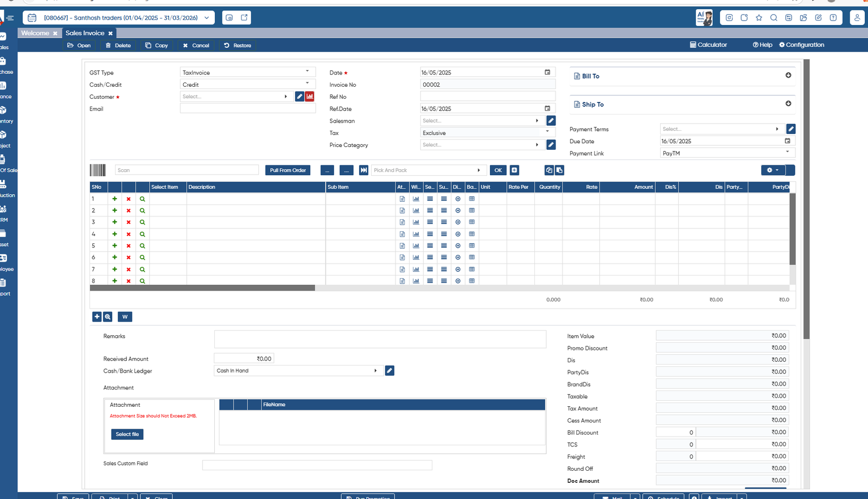Click green plus icon in row 1
The width and height of the screenshot is (868, 499).
(114, 199)
